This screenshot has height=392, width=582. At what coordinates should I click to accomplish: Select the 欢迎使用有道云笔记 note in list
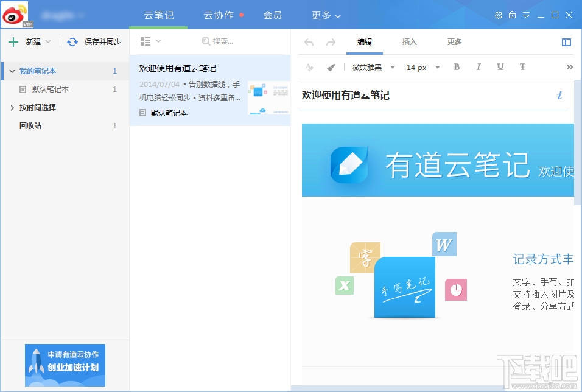coord(209,90)
